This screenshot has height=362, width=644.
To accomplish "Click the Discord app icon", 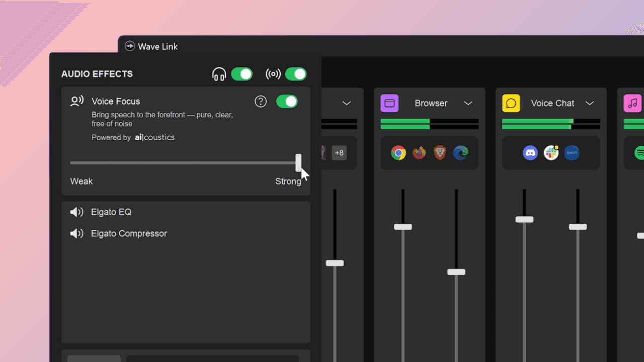I will coord(530,153).
